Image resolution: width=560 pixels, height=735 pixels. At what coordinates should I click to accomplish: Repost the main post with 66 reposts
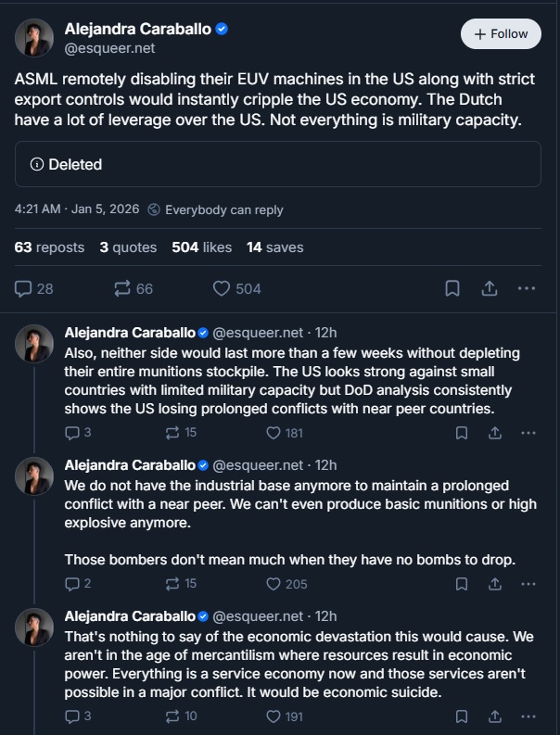pos(122,288)
